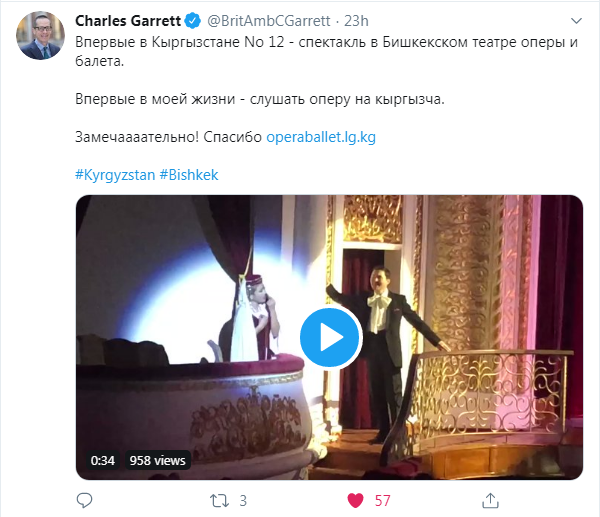The image size is (600, 517).
Task: Open the share tweet icon
Action: (x=490, y=501)
